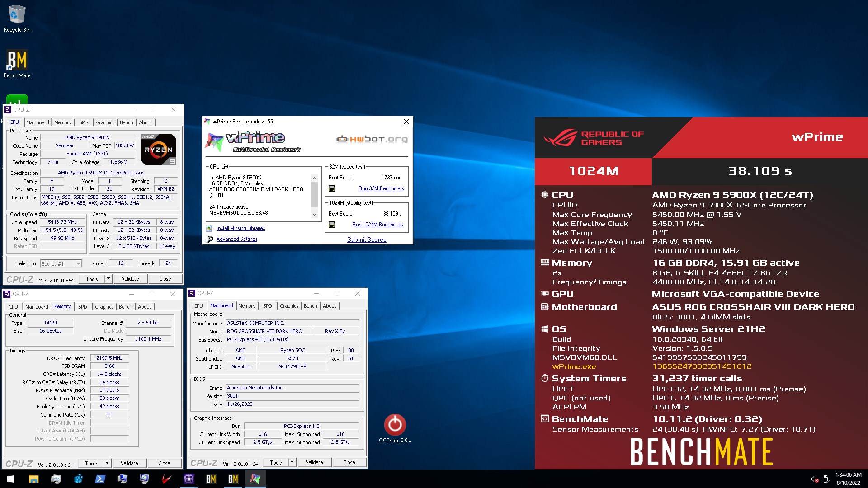This screenshot has height=488, width=868.
Task: Click Close button in Mainboard CPU-Z window
Action: pos(349,462)
